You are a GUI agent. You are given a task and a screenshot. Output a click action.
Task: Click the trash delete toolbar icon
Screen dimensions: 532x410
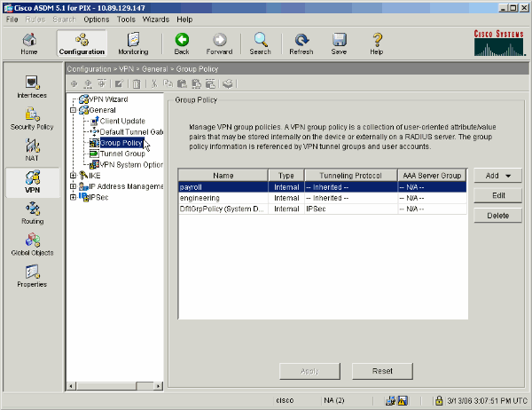click(137, 83)
